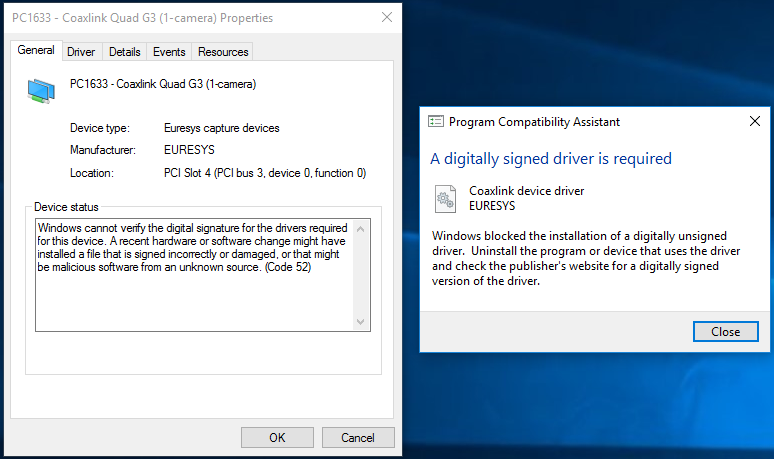This screenshot has height=459, width=774.
Task: Click the Coaxlink Quad G3 device icon
Action: pyautogui.click(x=41, y=92)
